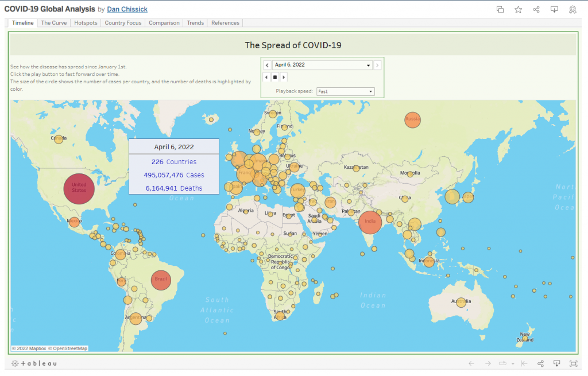588x376 pixels.
Task: Open the Hotspots tab
Action: (x=86, y=23)
